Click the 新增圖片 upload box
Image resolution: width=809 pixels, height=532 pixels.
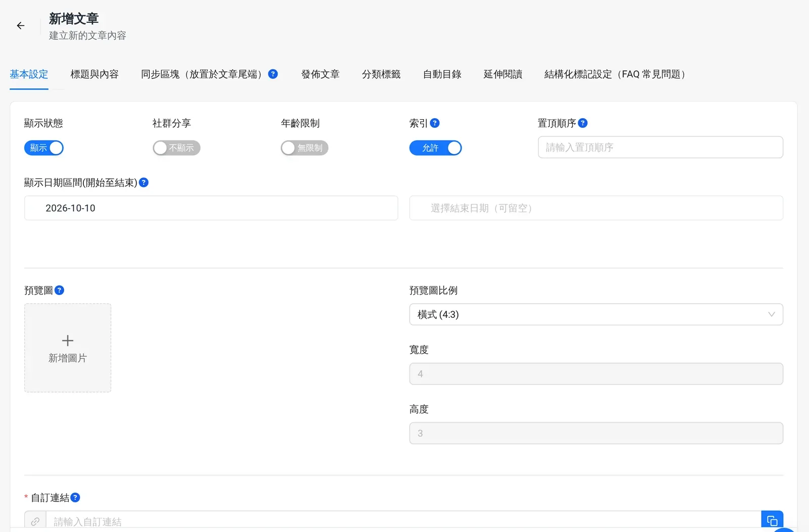68,348
